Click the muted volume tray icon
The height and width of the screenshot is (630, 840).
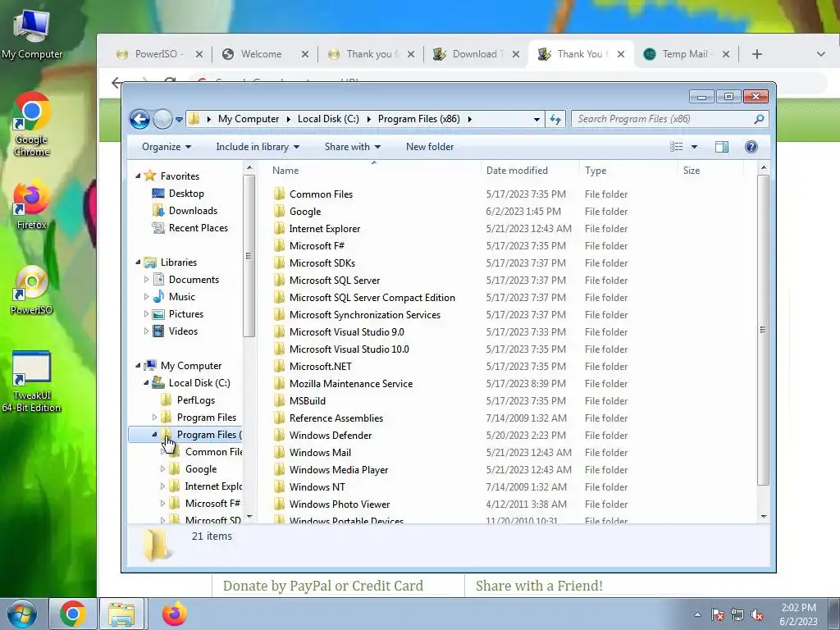[758, 615]
